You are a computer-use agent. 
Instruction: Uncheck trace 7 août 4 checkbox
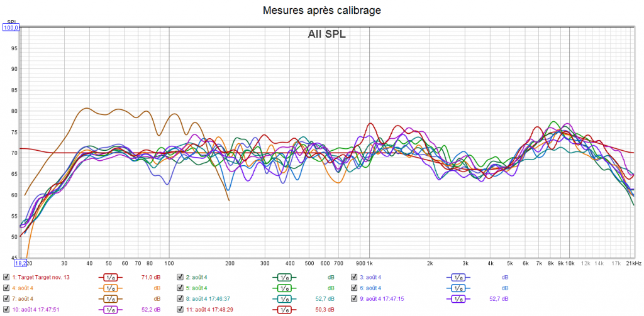[6, 298]
